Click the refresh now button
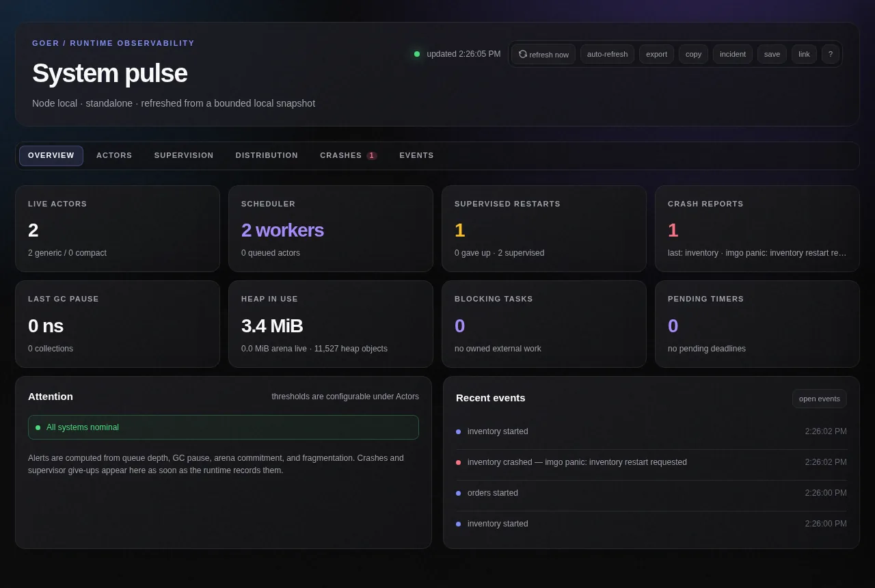The width and height of the screenshot is (875, 588). point(543,54)
